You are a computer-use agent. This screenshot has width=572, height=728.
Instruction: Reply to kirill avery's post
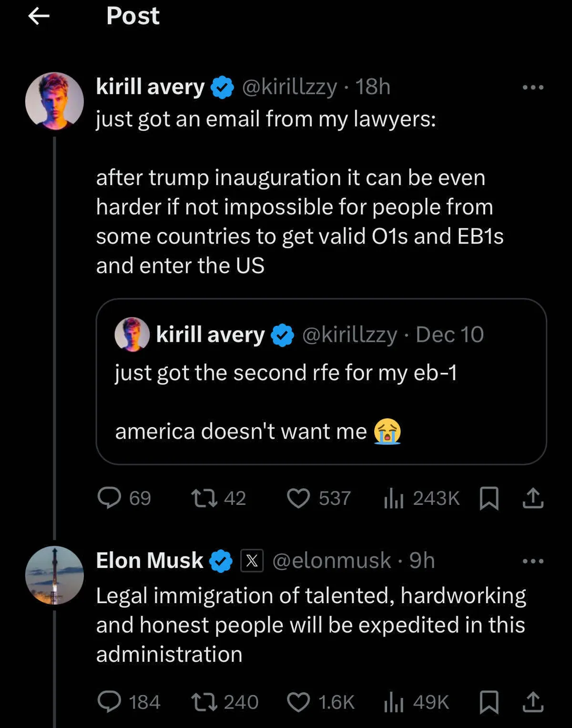coord(109,498)
